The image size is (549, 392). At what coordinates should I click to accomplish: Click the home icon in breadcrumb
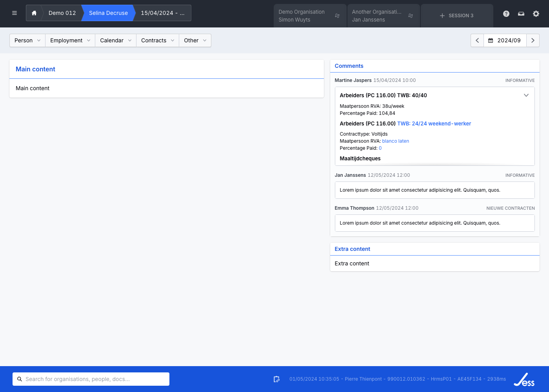pos(34,13)
